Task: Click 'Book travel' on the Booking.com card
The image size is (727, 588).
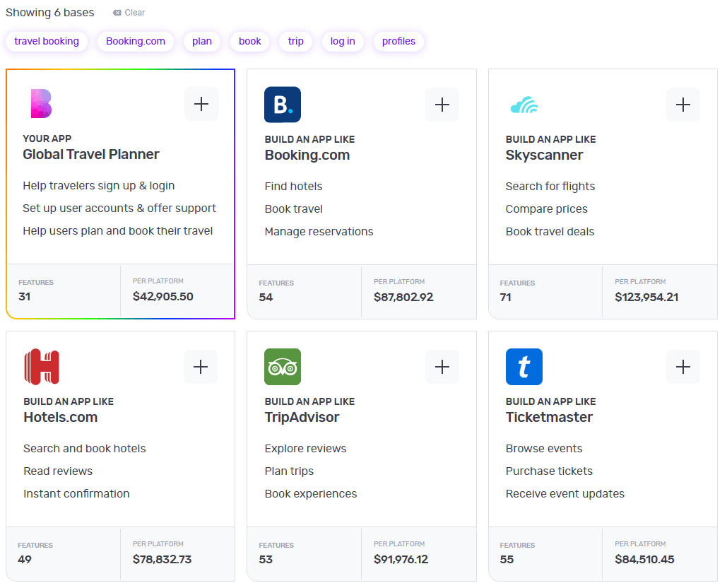Action: [293, 209]
